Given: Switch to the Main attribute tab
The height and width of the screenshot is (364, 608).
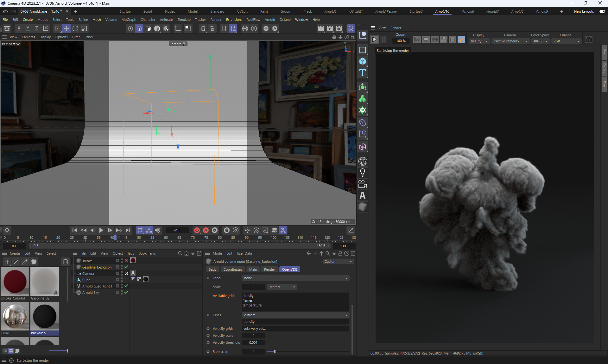Looking at the screenshot, I should click(253, 269).
